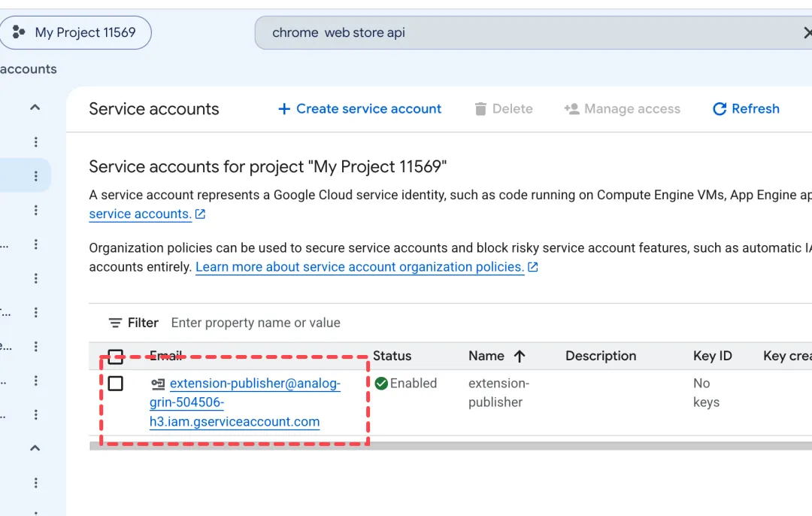Select the "No keys" cell

coord(706,393)
